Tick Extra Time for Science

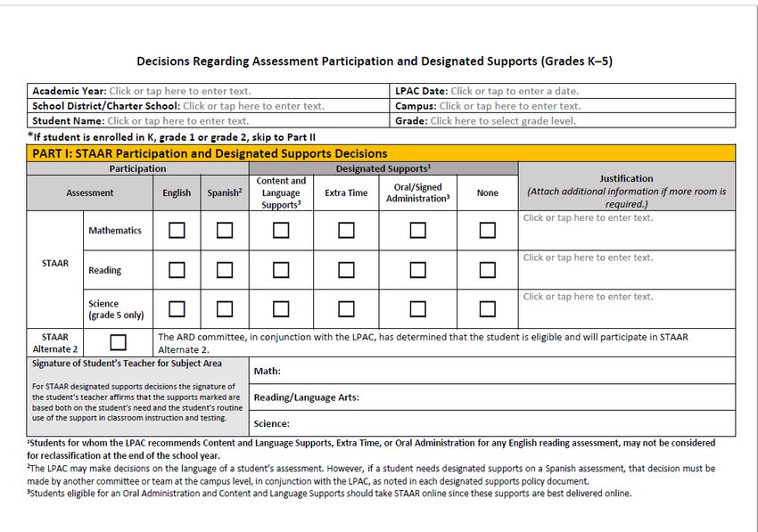coord(346,308)
